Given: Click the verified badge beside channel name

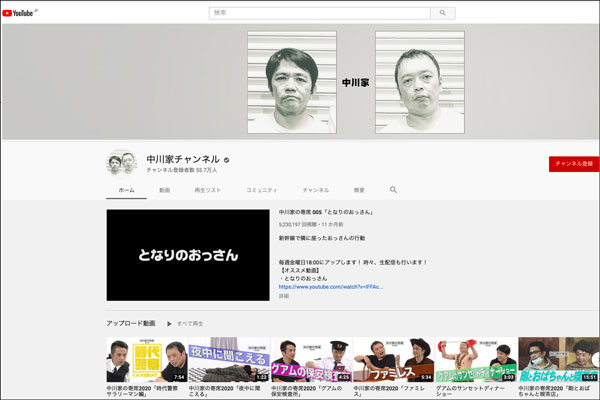Looking at the screenshot, I should (226, 159).
